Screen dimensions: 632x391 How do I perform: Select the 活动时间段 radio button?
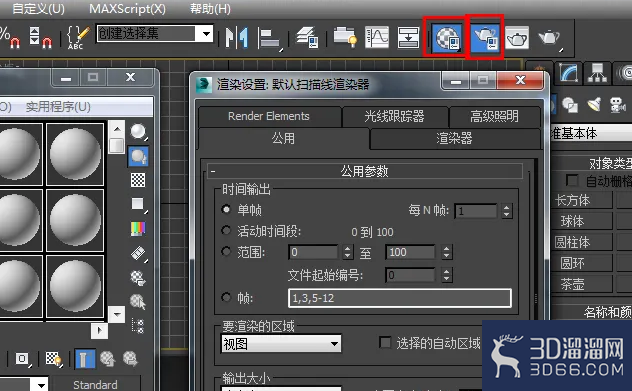(x=226, y=230)
